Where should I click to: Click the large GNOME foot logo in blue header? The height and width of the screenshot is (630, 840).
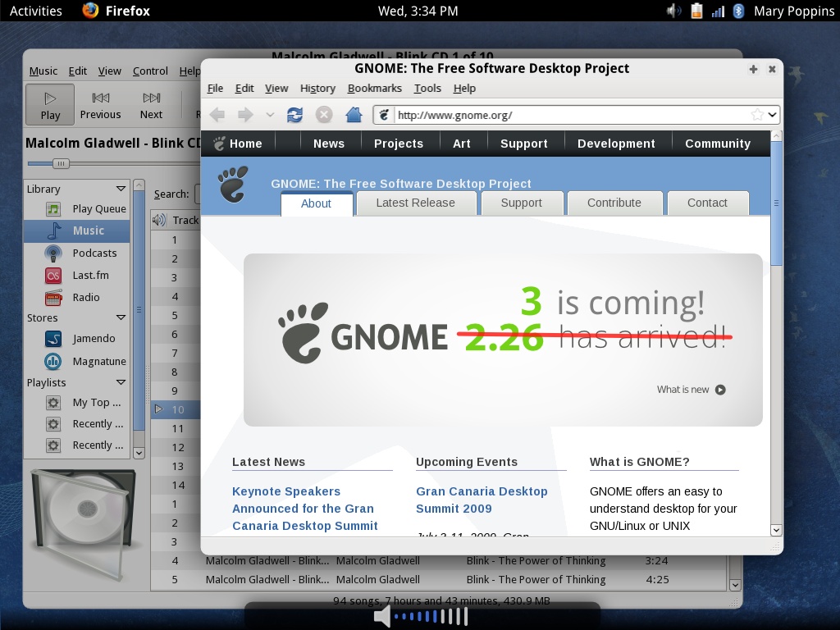coord(233,184)
